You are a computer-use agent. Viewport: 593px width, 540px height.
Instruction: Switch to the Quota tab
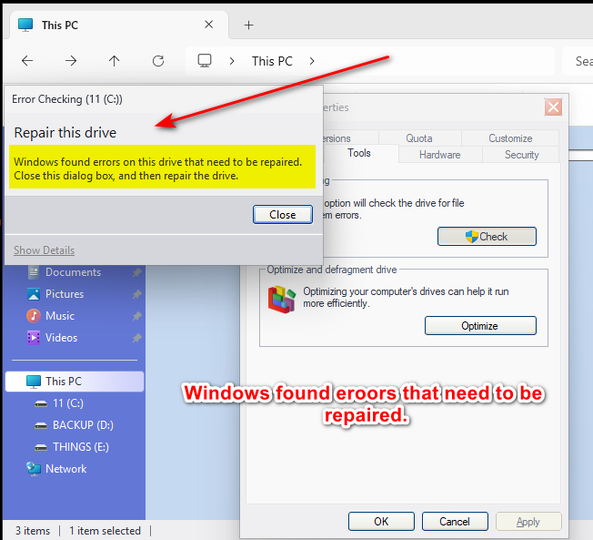tap(419, 138)
